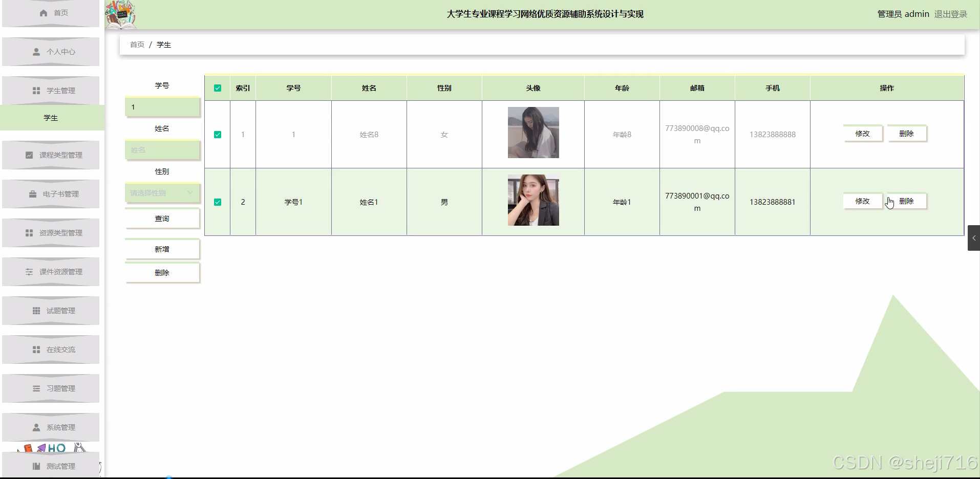This screenshot has height=479, width=980.
Task: Click the 测试管理 bar chart icon
Action: [36, 466]
